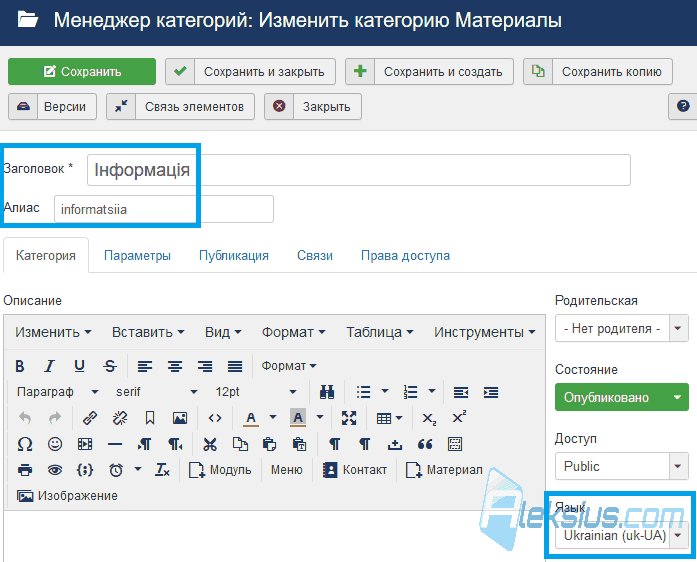697x562 pixels.
Task: Click the preview eye icon
Action: (x=55, y=470)
